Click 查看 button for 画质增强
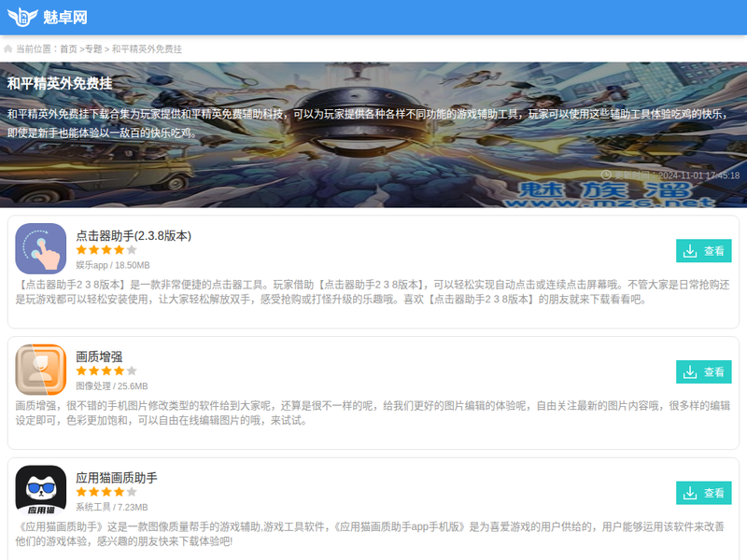 point(703,371)
